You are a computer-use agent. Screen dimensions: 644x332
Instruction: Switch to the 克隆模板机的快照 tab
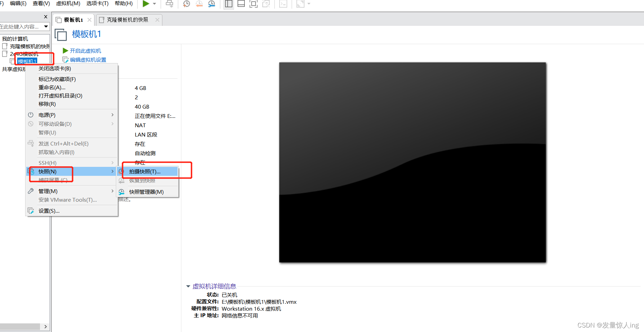coord(127,20)
